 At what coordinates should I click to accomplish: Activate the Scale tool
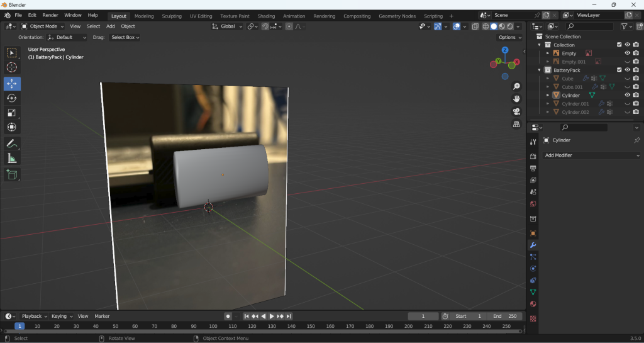click(x=12, y=113)
